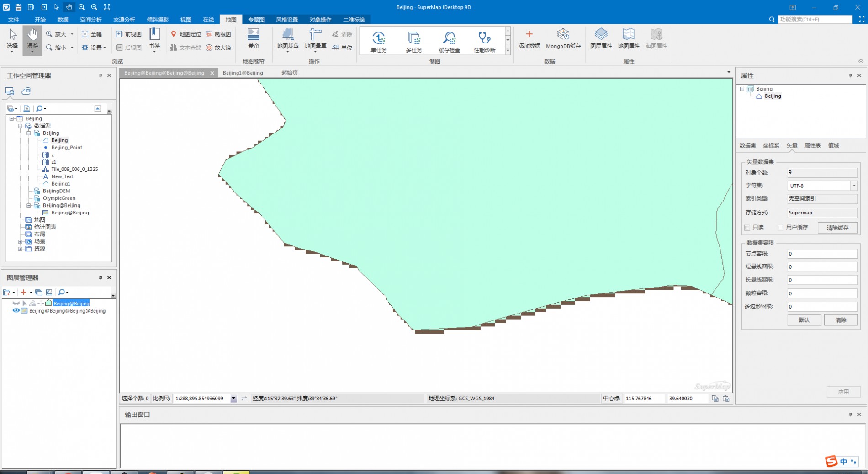The width and height of the screenshot is (868, 474).
Task: Open 地图裁剪 map clip tool
Action: pos(288,40)
